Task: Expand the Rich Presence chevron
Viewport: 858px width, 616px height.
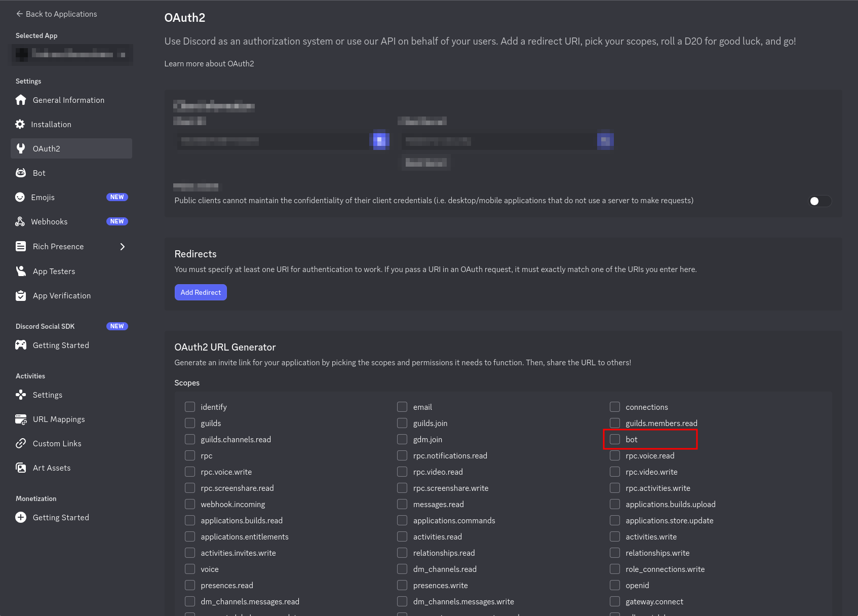Action: pyautogui.click(x=122, y=247)
